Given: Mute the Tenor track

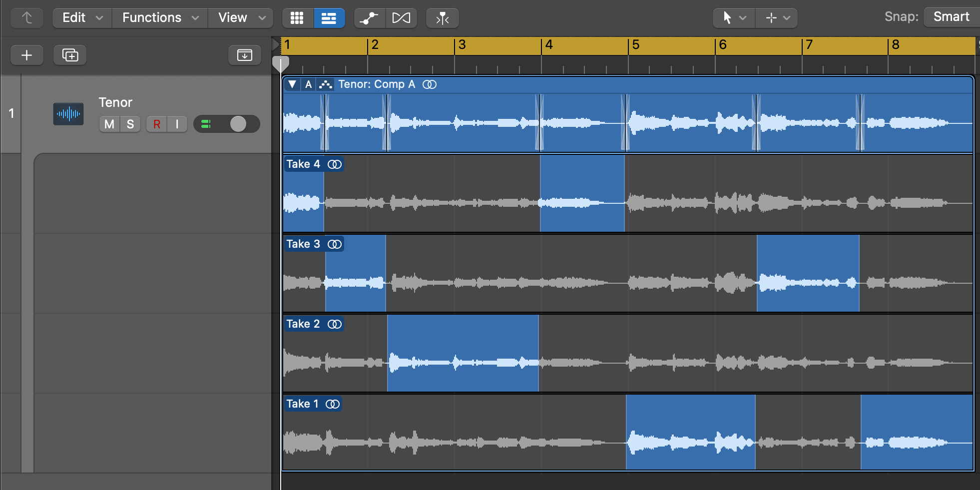Looking at the screenshot, I should point(109,124).
